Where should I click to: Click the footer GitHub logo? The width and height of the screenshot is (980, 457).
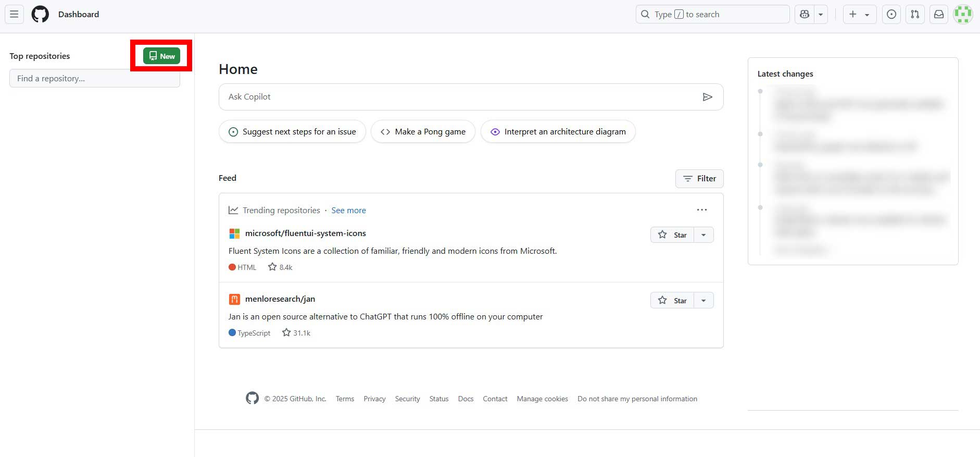252,398
